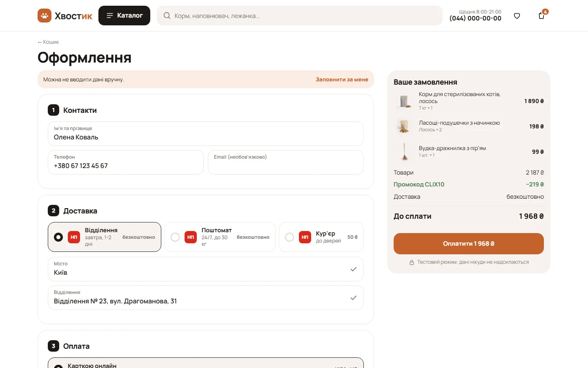Click the 1 890 ₴ item price

click(534, 101)
